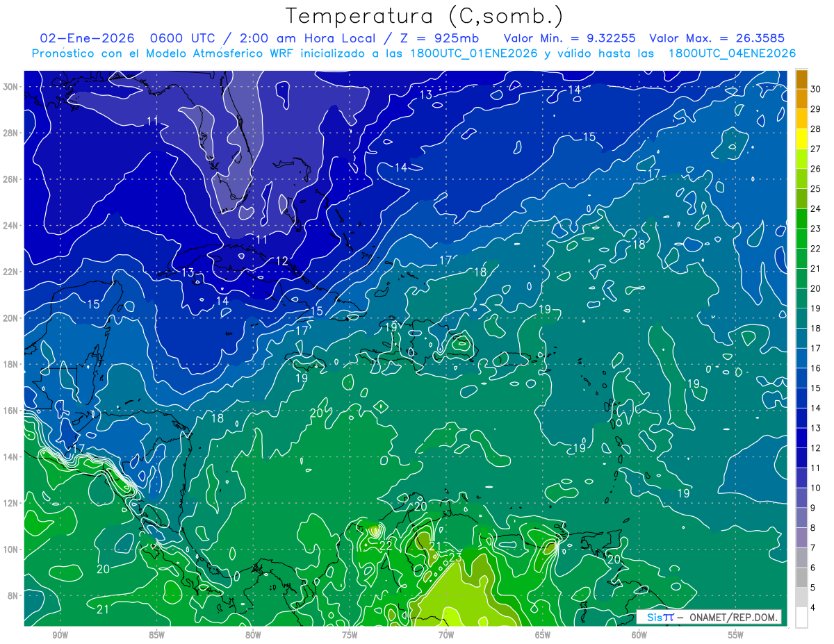The height and width of the screenshot is (644, 834).
Task: Select the valid-until time "1800UTC_04ENE2026"
Action: point(731,53)
